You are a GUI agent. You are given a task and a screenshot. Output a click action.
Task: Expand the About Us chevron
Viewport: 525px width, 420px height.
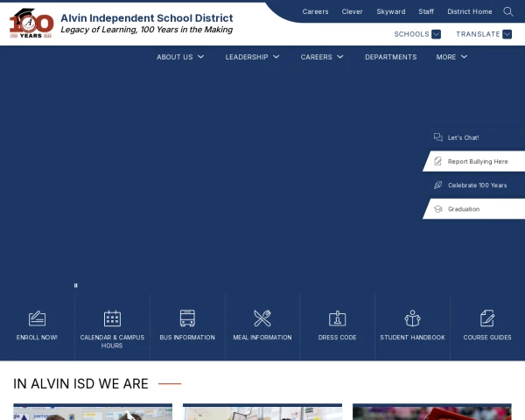pyautogui.click(x=200, y=57)
